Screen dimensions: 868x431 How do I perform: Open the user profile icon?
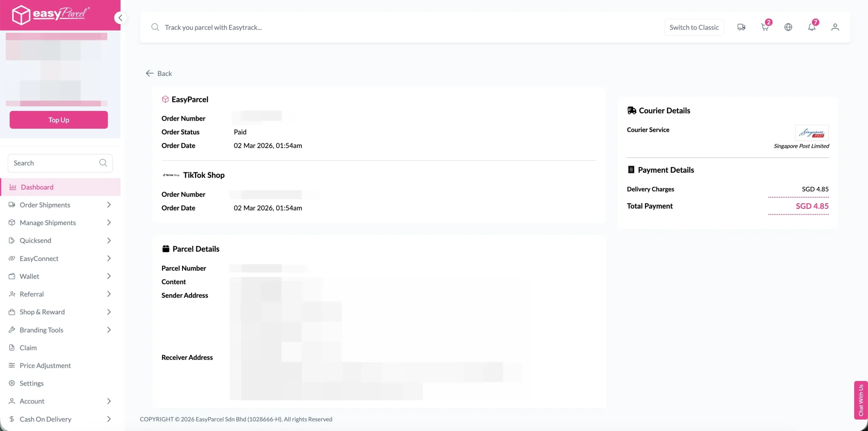click(835, 27)
